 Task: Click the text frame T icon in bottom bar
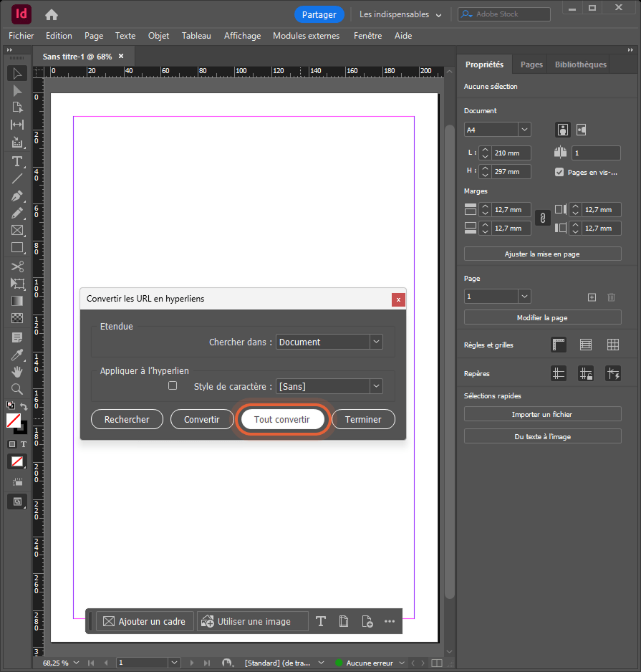[x=321, y=621]
